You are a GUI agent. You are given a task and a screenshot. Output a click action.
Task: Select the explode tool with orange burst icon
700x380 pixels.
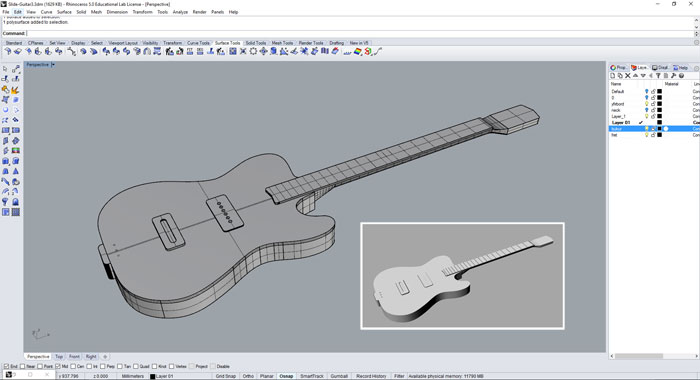15,90
